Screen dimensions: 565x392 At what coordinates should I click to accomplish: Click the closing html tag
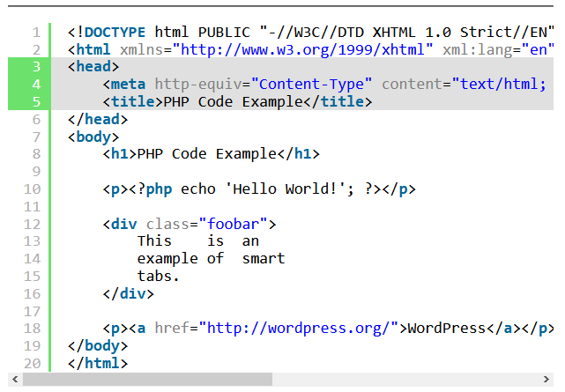[98, 363]
